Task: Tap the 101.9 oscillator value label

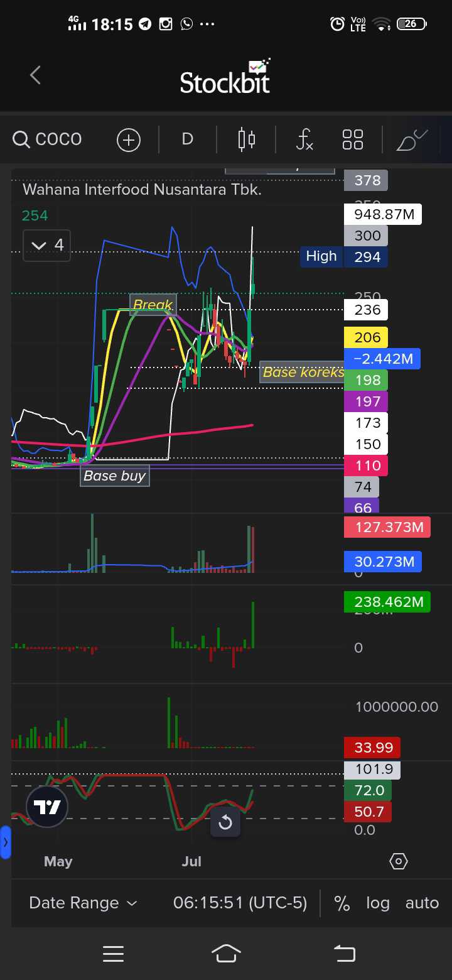Action: coord(373,770)
